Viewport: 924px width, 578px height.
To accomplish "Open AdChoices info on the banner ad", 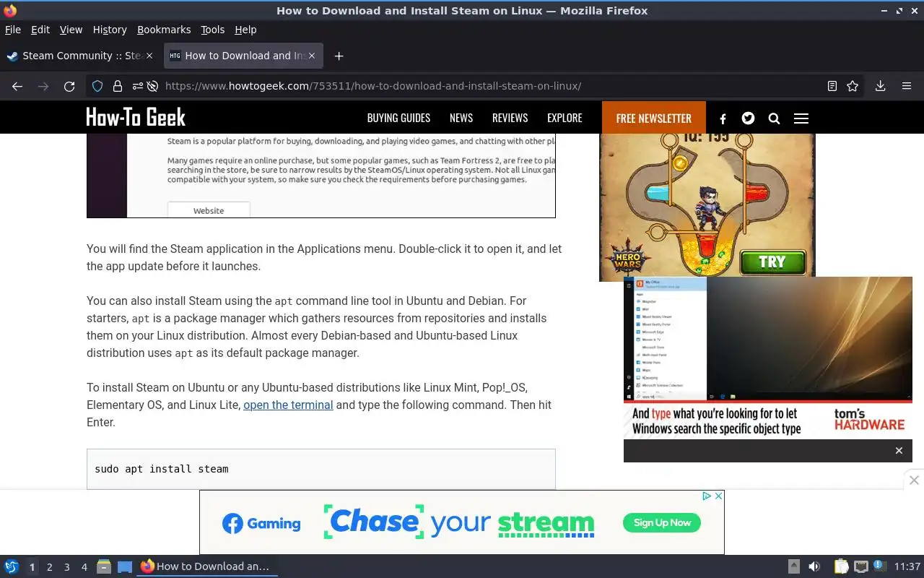I will (707, 496).
